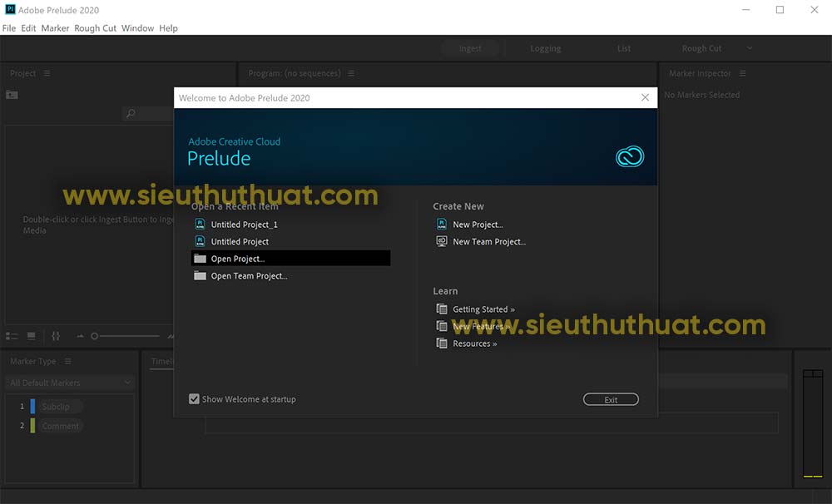832x504 pixels.
Task: Open the All Default Markers dropdown
Action: click(70, 383)
